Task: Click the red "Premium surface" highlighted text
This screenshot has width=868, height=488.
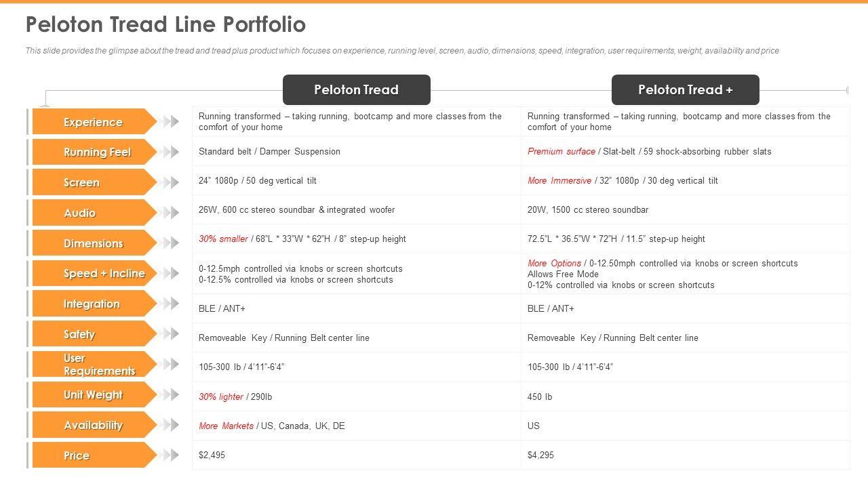Action: point(561,151)
